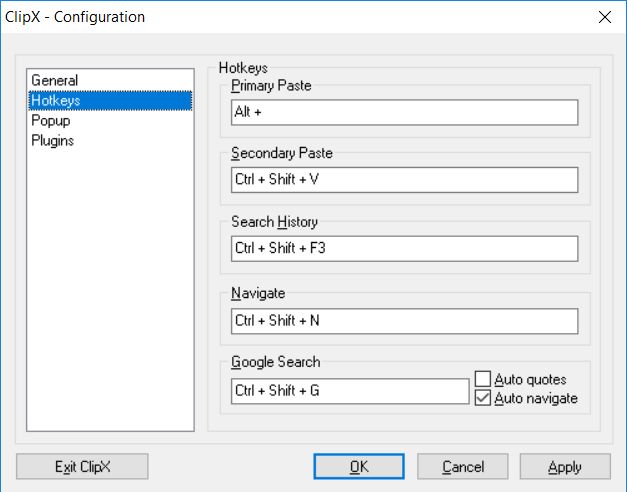Focus the Secondary Paste hotkey box
This screenshot has width=627, height=492.
coord(404,180)
